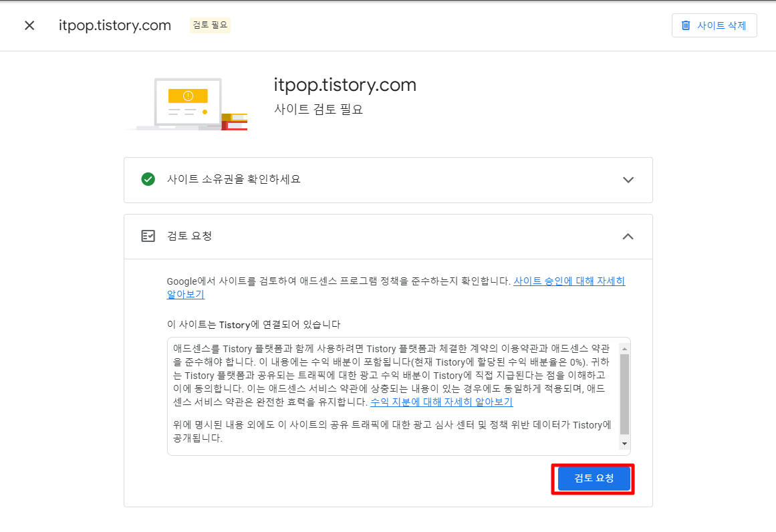
Task: Click the 검토 요청 checklist icon
Action: (148, 236)
